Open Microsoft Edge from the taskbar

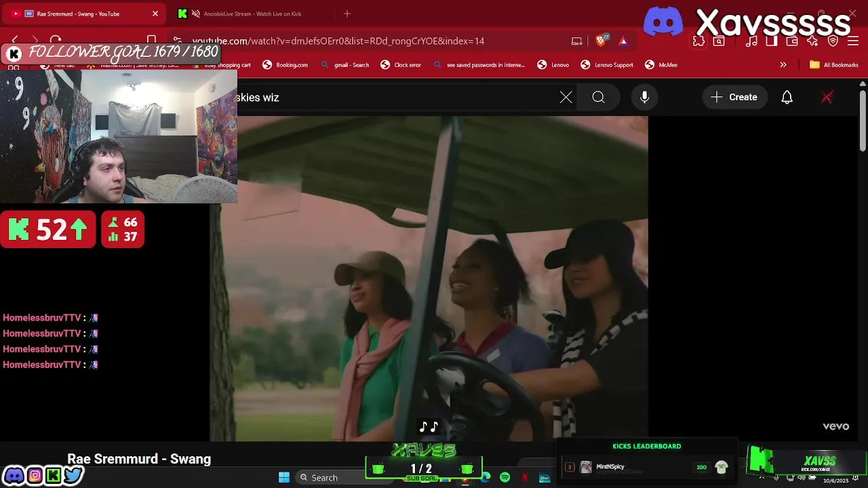click(x=486, y=478)
